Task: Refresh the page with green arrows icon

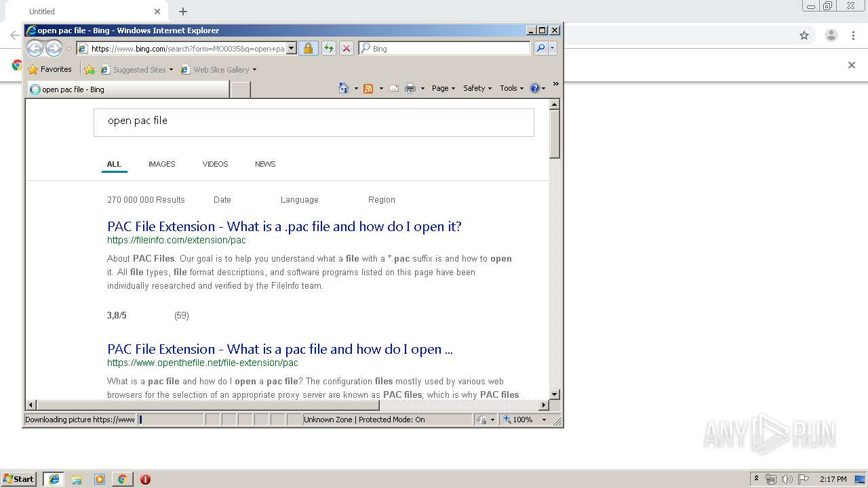Action: tap(328, 48)
